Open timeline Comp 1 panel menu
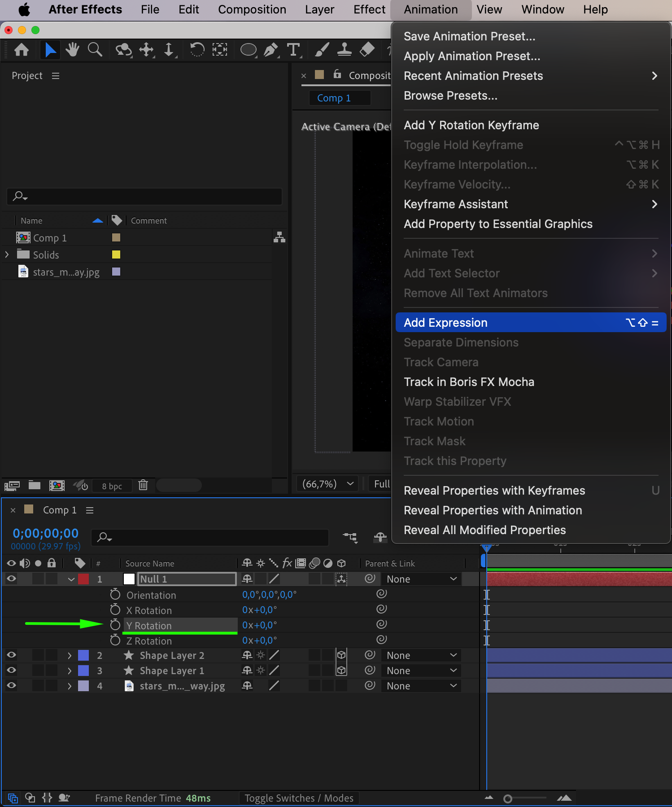Screen dimensions: 672x807 click(x=90, y=510)
